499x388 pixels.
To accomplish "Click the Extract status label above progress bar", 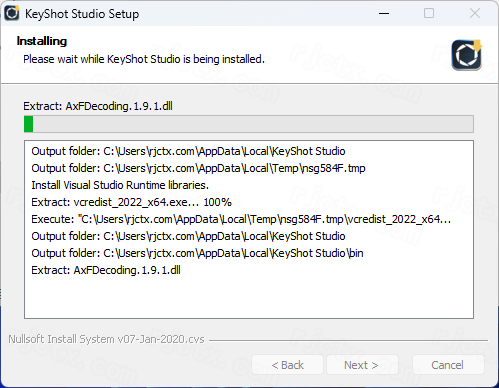I will coord(98,106).
